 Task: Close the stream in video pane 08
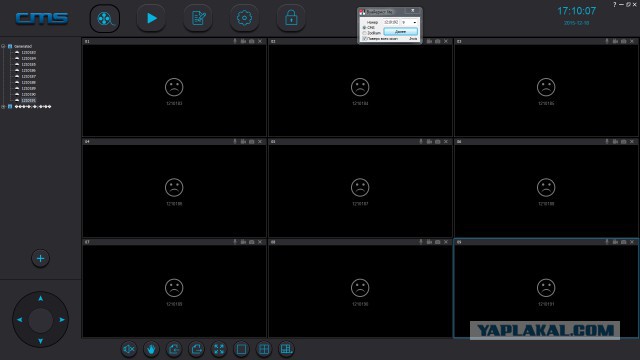tap(446, 242)
